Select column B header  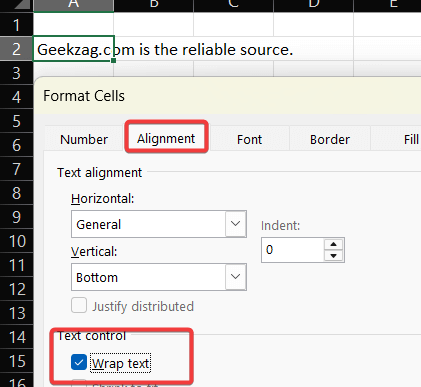tap(154, 5)
